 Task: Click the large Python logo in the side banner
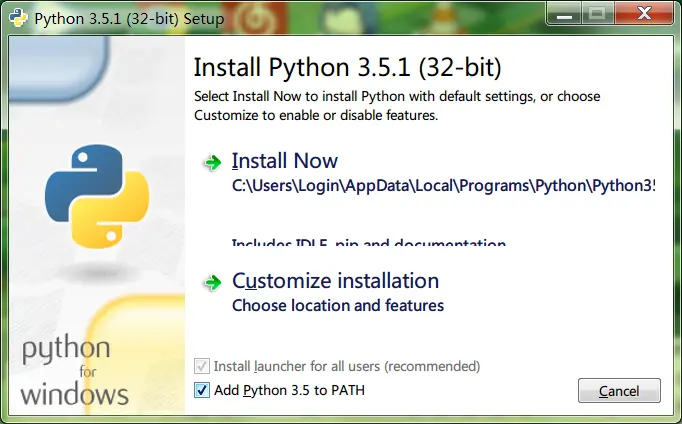[97, 196]
